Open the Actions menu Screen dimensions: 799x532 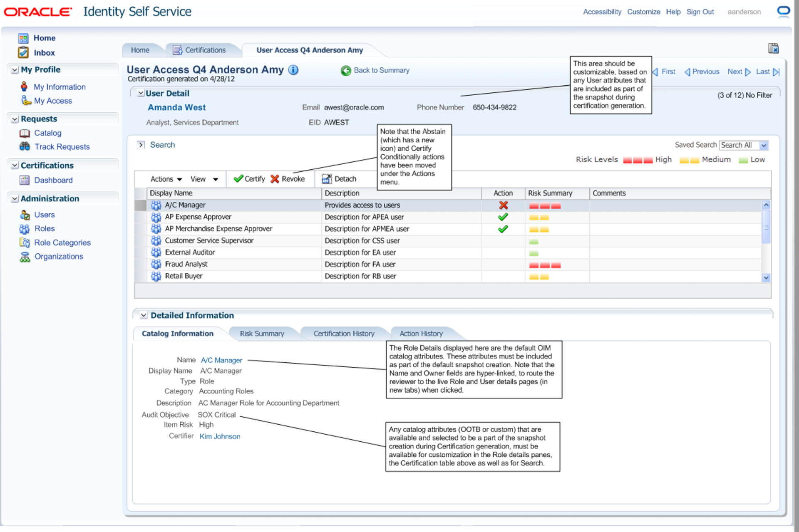click(166, 179)
